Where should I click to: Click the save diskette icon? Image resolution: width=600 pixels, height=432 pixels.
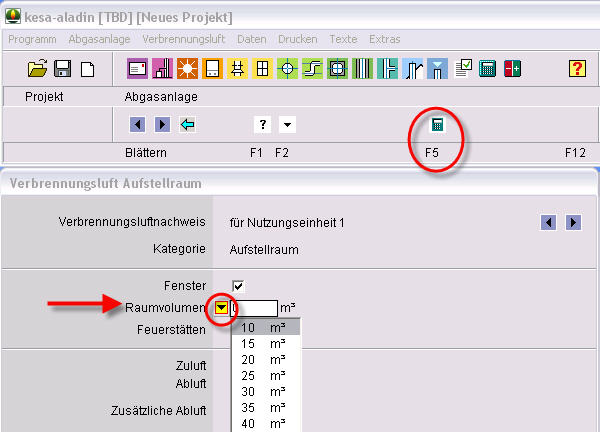point(62,69)
